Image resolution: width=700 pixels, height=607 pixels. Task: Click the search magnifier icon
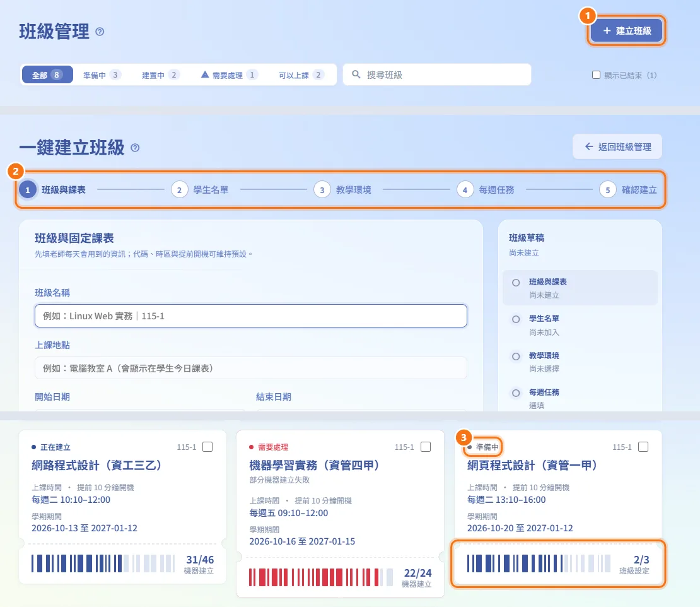[x=356, y=74]
